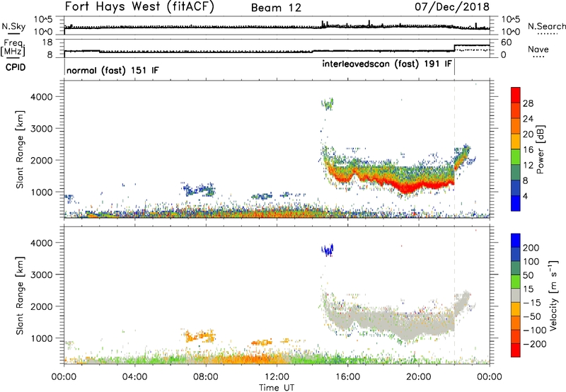Click the '08:00' time axis label
This screenshot has height=392, width=566.
click(x=206, y=377)
